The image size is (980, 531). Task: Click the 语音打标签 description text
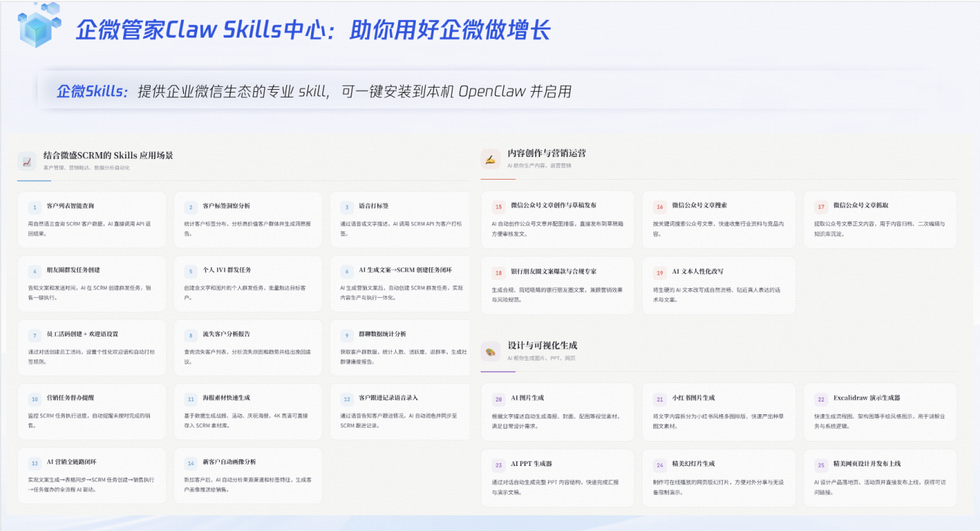pyautogui.click(x=401, y=228)
